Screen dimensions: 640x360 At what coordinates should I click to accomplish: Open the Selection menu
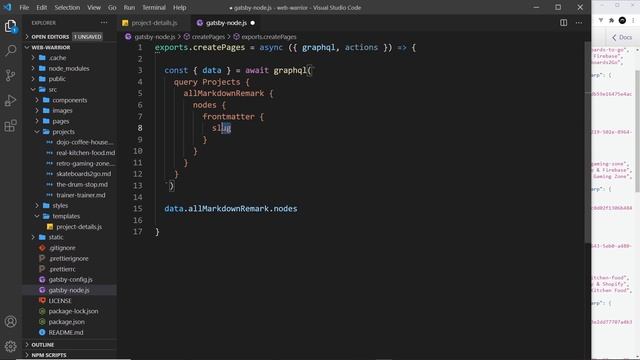coord(67,7)
